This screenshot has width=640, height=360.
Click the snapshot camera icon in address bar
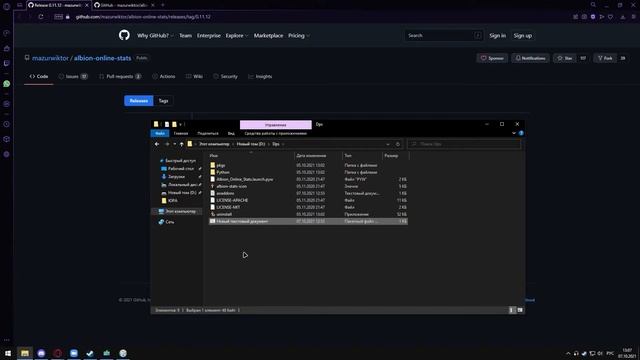tap(584, 17)
